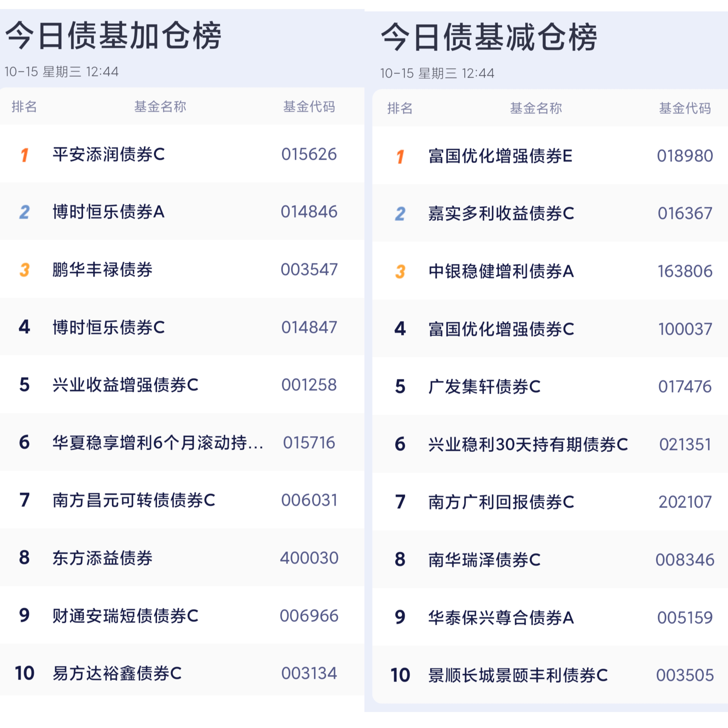Viewport: 728px width, 728px height.
Task: Open fund 中银稳健增利债券A
Action: (501, 271)
